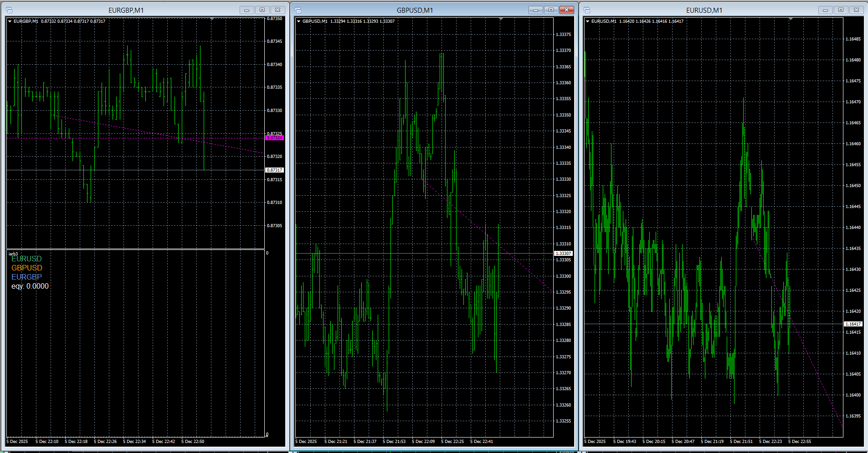
Task: Click the '5 Dec 21:37' time label
Action: click(x=365, y=442)
